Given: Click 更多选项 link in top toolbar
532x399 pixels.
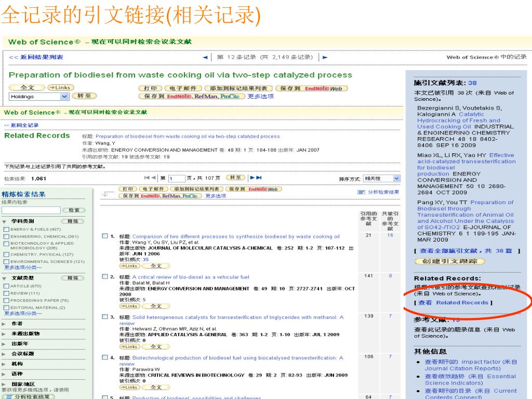Looking at the screenshot, I should coord(261,96).
